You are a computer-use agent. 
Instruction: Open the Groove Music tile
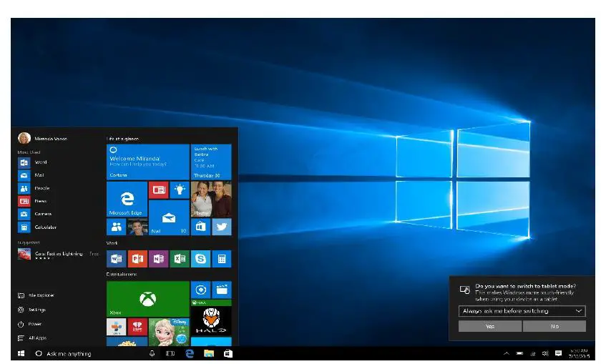(200, 290)
